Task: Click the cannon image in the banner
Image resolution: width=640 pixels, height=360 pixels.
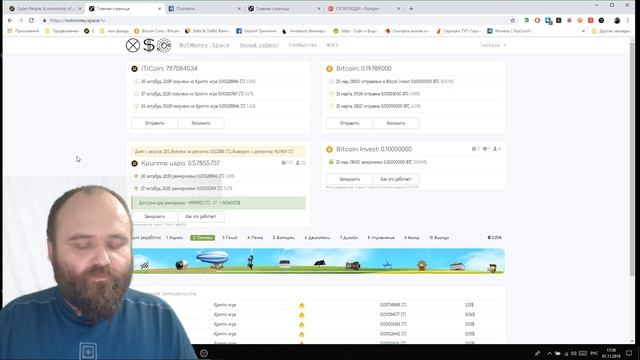Action: 181,265
